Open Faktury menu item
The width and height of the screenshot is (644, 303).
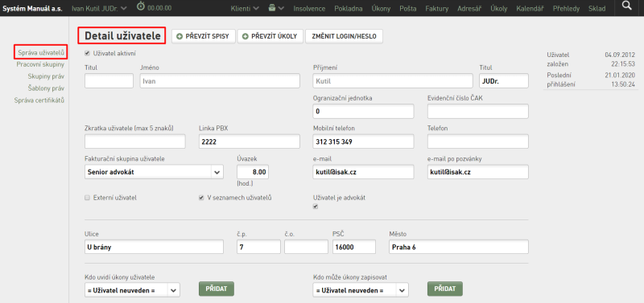pyautogui.click(x=437, y=8)
